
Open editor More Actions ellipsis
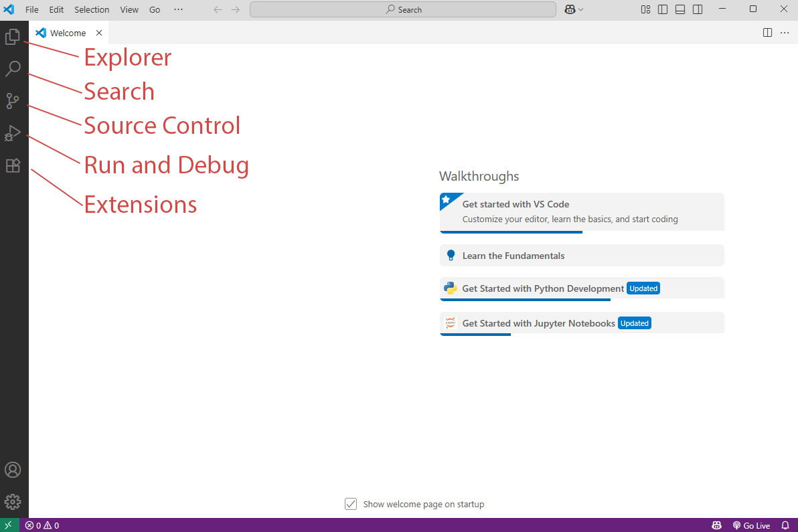point(785,33)
